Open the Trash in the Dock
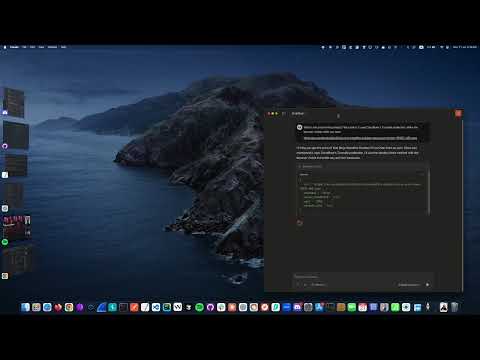Image resolution: width=480 pixels, height=360 pixels. pos(454,307)
